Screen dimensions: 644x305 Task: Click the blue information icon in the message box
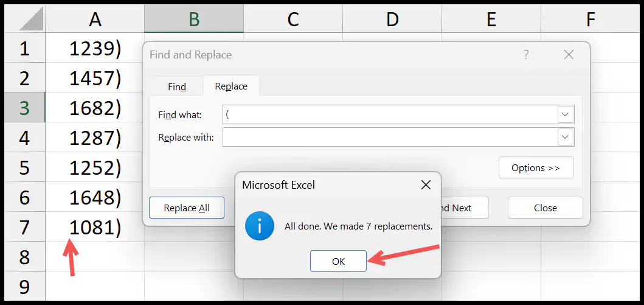260,226
